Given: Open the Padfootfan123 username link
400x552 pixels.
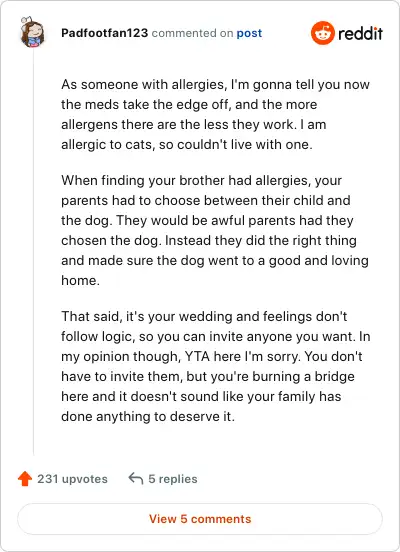Looking at the screenshot, I should tap(105, 33).
